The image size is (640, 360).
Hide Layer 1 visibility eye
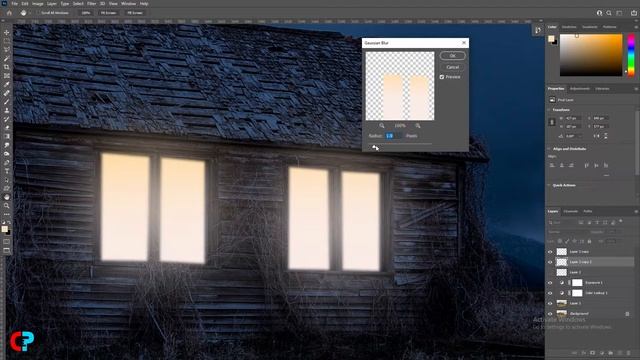(550, 303)
